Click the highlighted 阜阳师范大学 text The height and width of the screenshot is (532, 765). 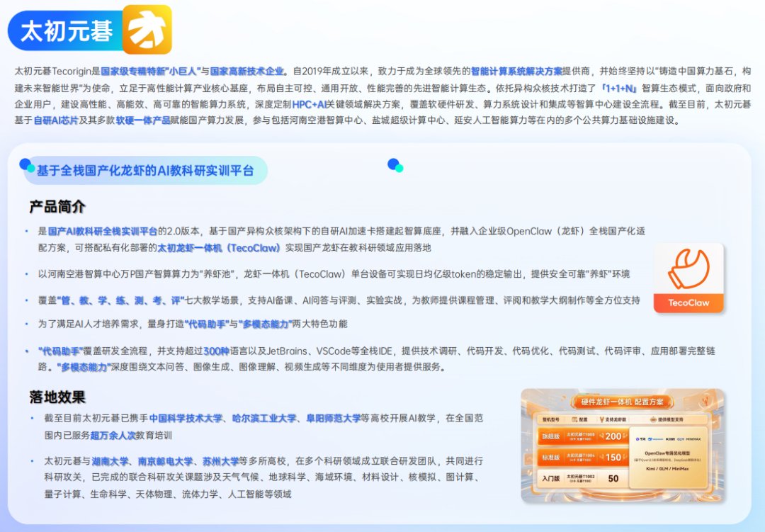pos(333,418)
